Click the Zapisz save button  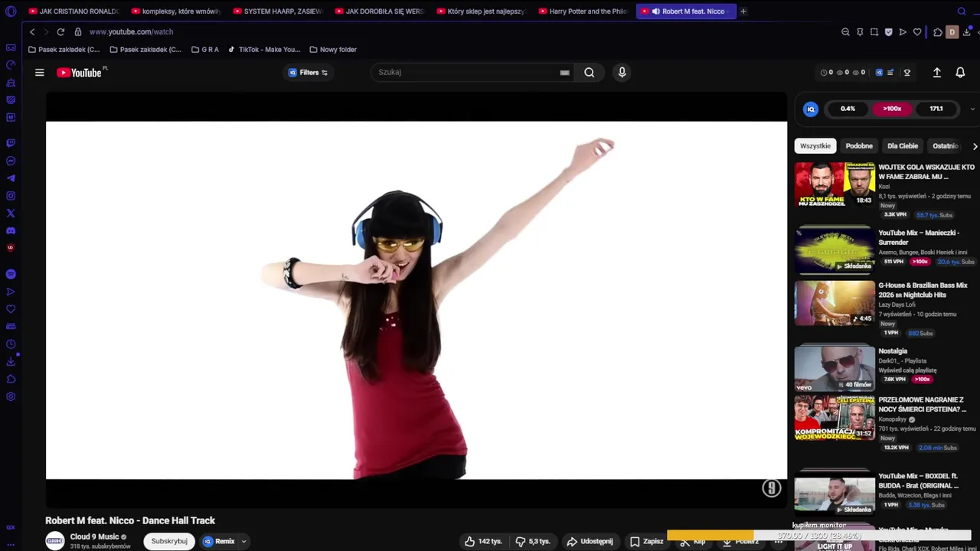point(647,541)
